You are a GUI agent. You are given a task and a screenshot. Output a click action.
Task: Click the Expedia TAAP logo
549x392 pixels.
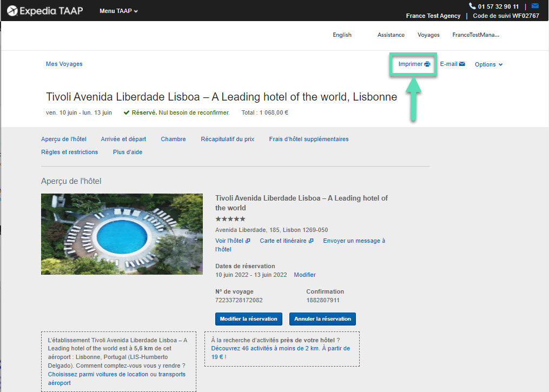click(x=45, y=11)
